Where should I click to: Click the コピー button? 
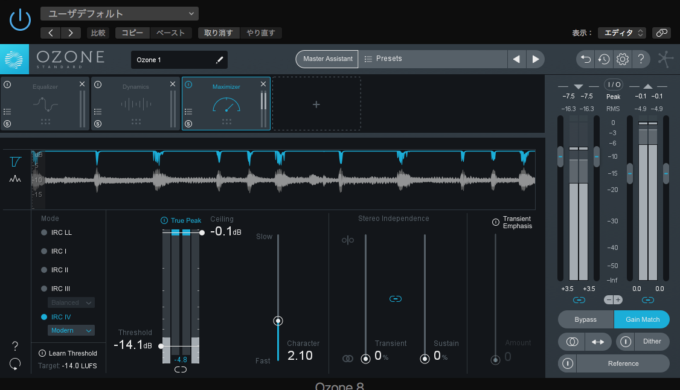click(x=132, y=33)
